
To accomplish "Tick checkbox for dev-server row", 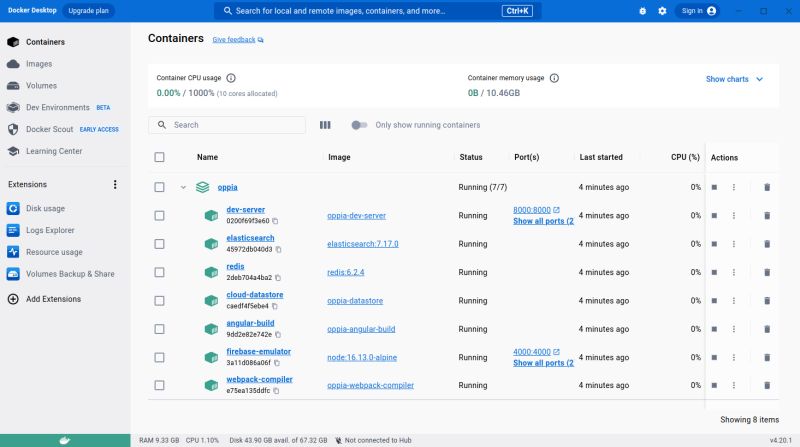I will coord(160,216).
